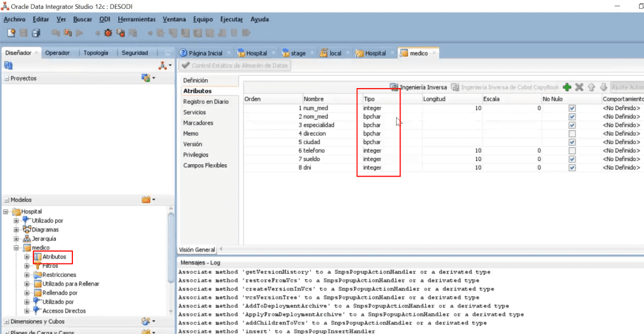Enable No Nulo checkbox for telefono
This screenshot has height=334, width=644.
pyautogui.click(x=572, y=151)
